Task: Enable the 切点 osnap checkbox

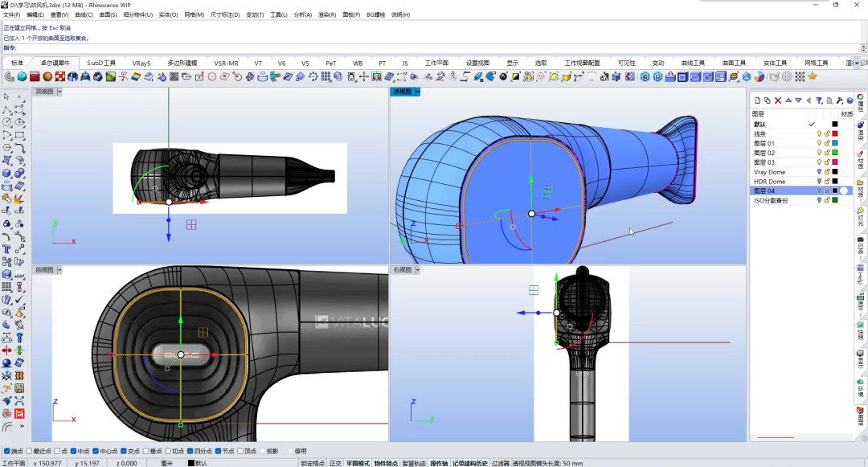Action: pyautogui.click(x=168, y=451)
